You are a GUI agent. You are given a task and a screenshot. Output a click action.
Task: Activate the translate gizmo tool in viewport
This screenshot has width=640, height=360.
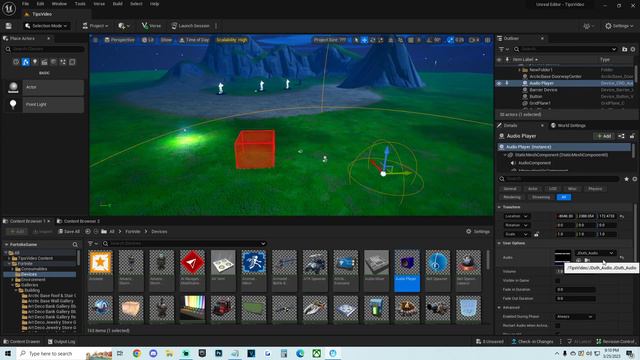364,40
